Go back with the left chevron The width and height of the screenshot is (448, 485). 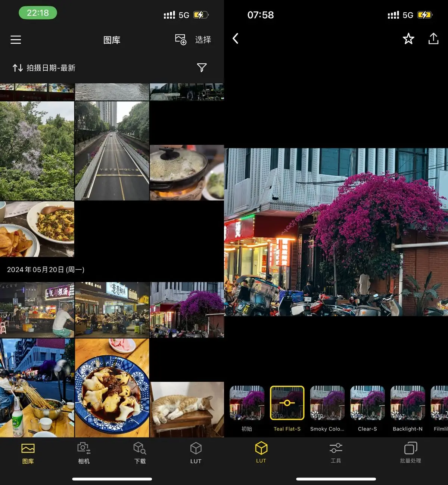pos(236,38)
